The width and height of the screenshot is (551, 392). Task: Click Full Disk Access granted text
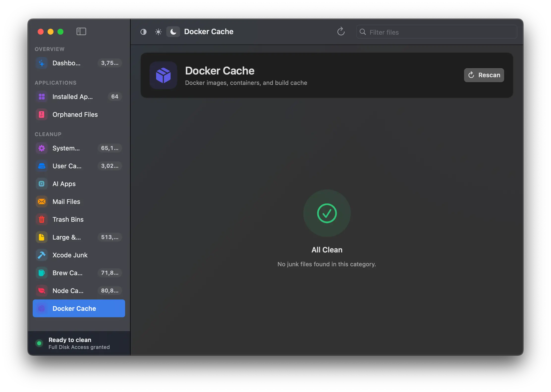click(79, 347)
